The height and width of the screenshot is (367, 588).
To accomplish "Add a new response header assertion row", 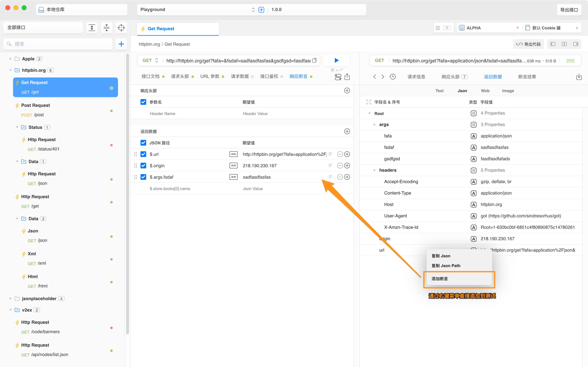I will (347, 91).
